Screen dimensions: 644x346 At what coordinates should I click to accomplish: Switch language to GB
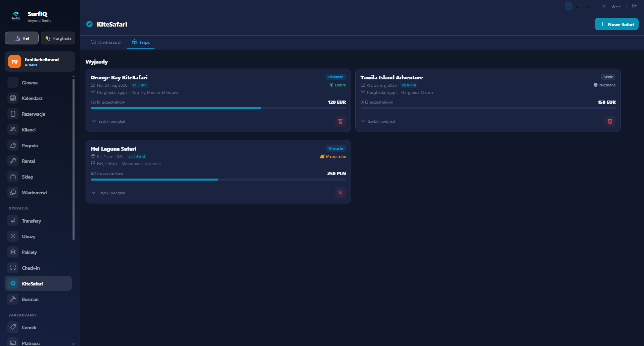pos(578,6)
